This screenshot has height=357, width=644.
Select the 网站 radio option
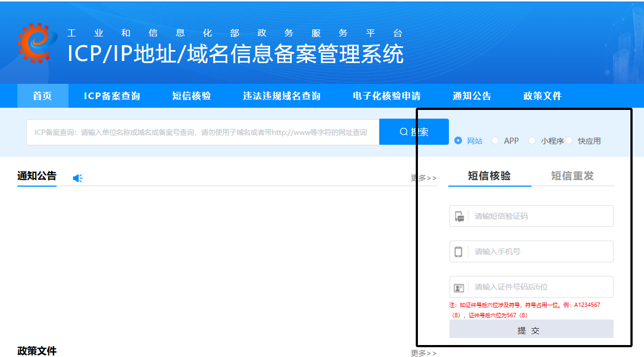pyautogui.click(x=458, y=140)
